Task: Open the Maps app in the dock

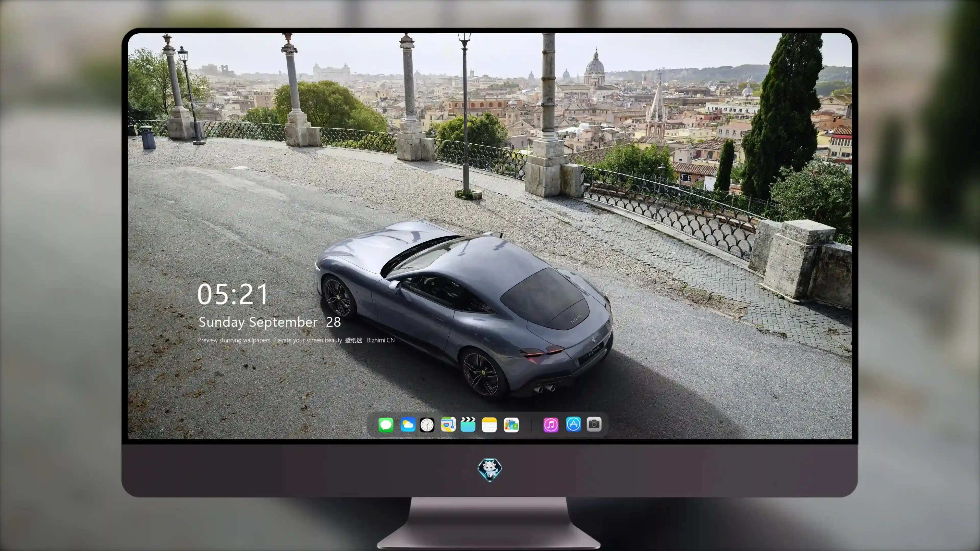Action: pyautogui.click(x=448, y=424)
